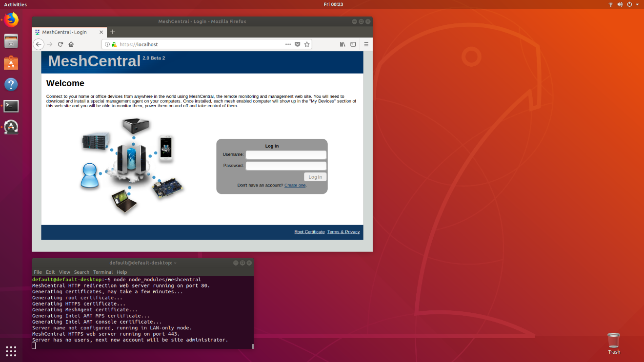Show site information icon in URL bar

click(107, 44)
